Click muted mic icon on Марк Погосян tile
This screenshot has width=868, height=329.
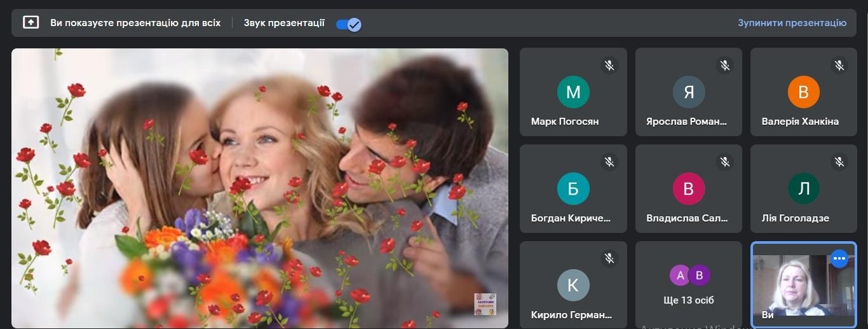click(x=609, y=65)
